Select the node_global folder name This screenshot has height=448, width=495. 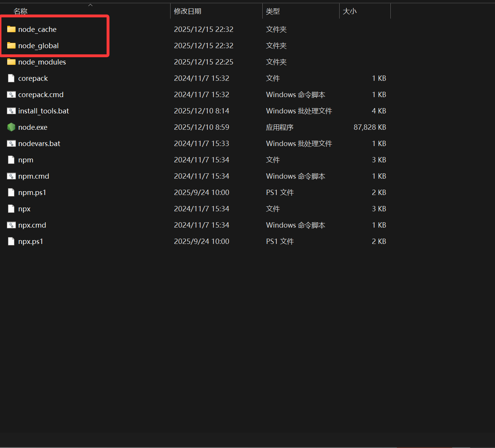coord(38,46)
